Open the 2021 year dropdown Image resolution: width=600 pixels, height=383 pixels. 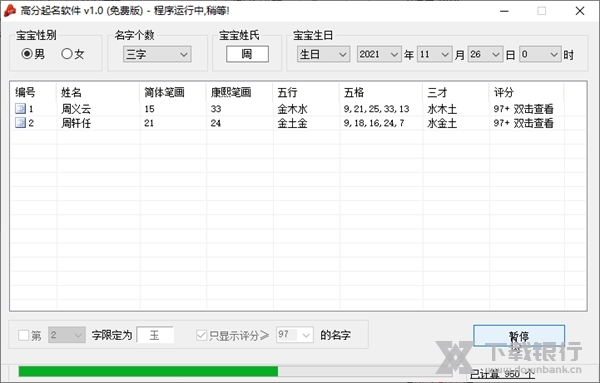[x=379, y=54]
